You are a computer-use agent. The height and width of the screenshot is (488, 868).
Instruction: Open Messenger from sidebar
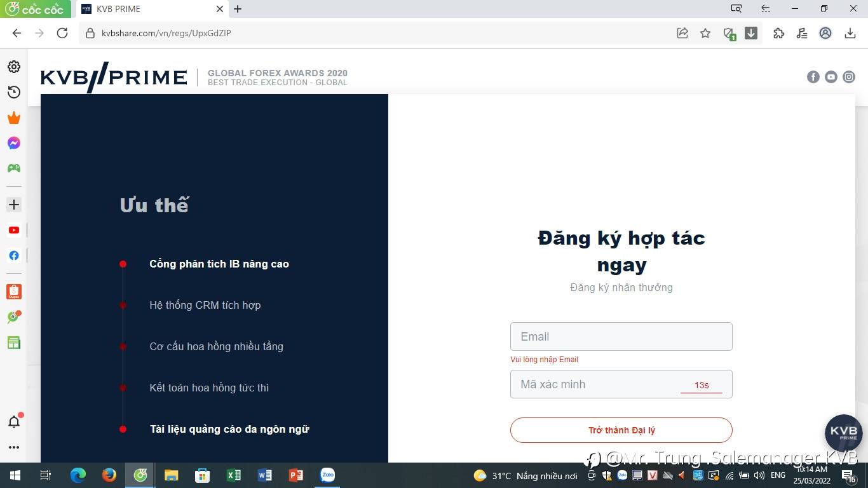click(13, 143)
